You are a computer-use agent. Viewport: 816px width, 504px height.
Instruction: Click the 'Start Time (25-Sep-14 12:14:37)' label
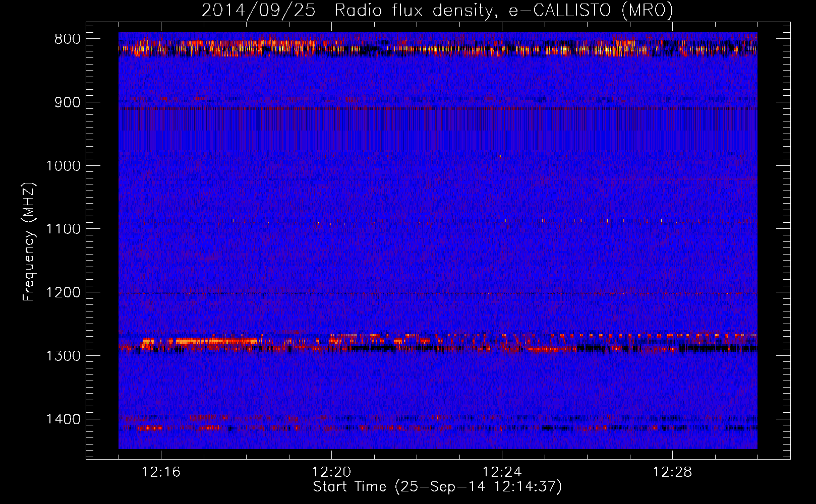[437, 487]
